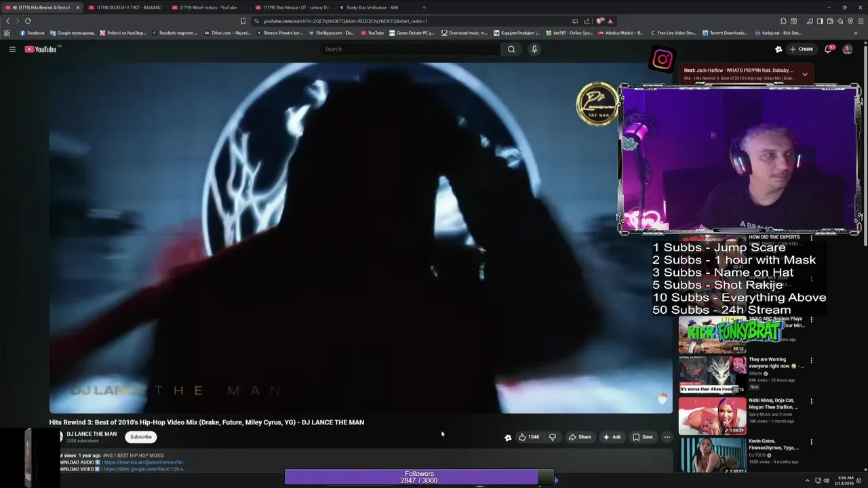Open the video title Hits Rewind 3
Viewport: 868px width, 488px height.
tap(207, 422)
